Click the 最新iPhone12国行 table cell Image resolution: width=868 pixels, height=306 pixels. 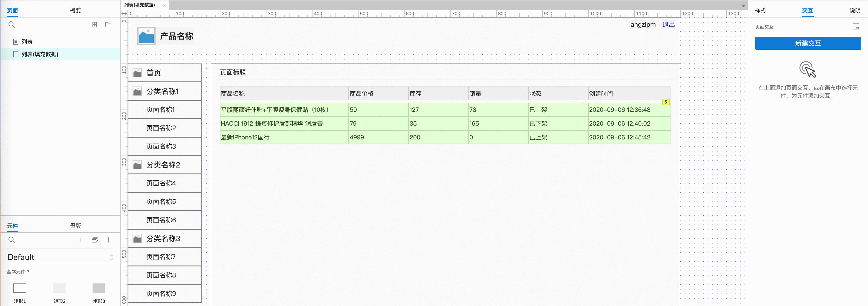tap(284, 138)
